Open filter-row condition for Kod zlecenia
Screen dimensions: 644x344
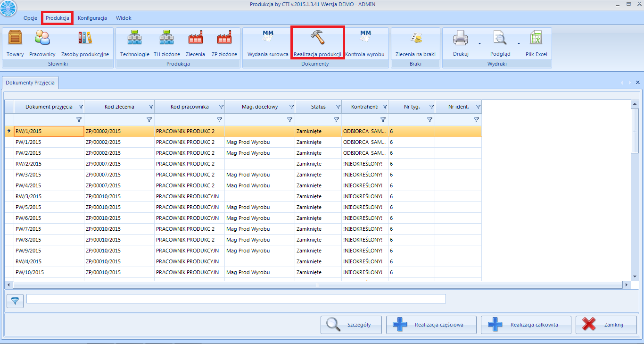pos(149,120)
